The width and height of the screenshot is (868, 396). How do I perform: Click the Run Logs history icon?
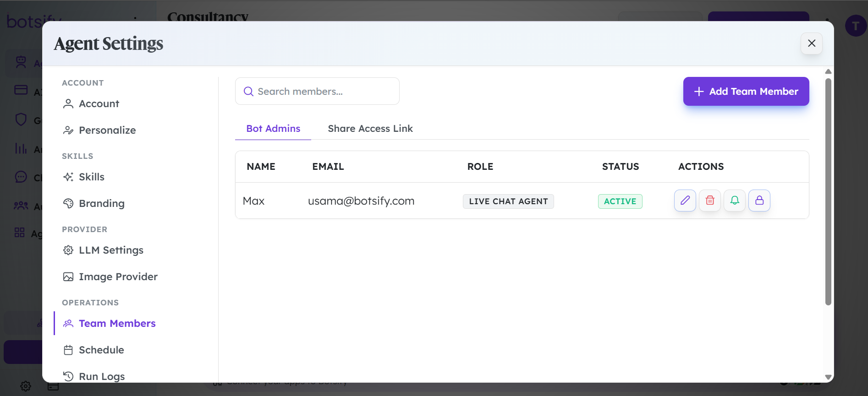(68, 376)
